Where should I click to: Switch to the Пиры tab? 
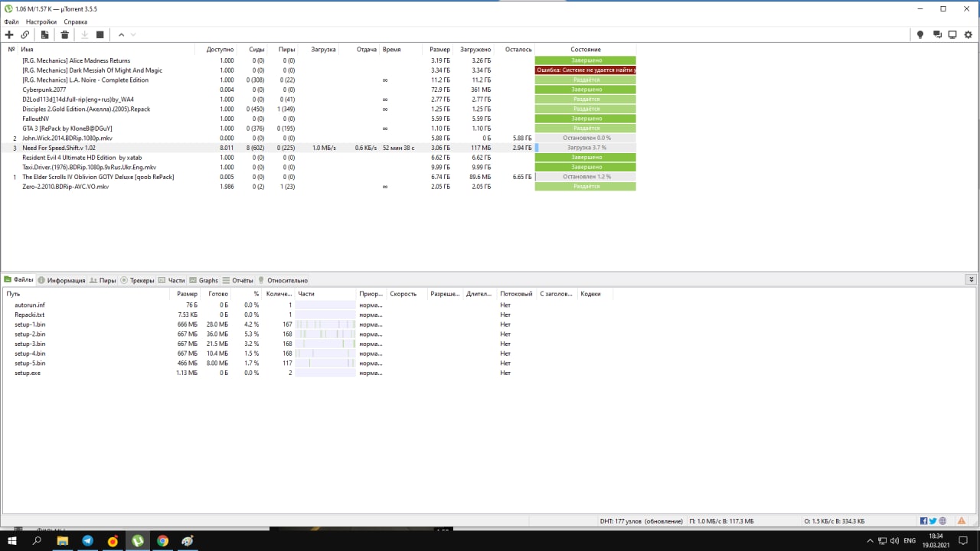click(x=103, y=280)
